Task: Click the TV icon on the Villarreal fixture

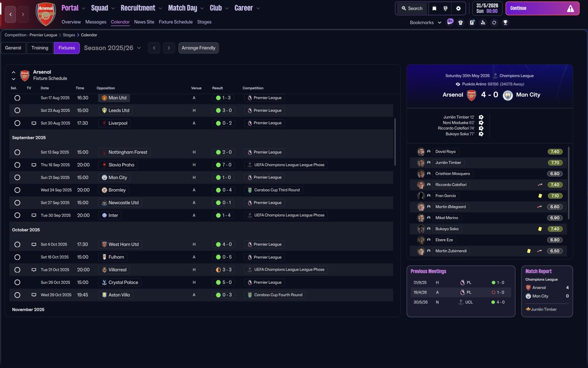Action: pos(34,270)
